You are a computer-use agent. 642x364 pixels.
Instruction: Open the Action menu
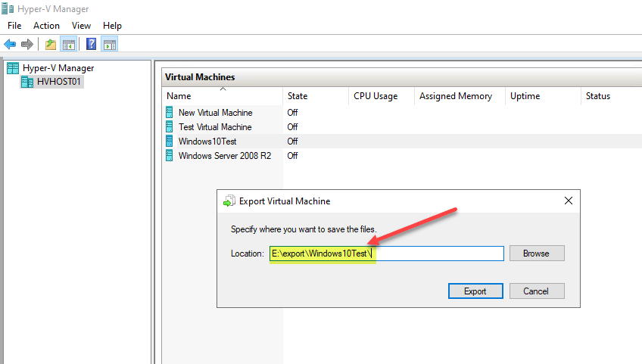click(x=46, y=26)
